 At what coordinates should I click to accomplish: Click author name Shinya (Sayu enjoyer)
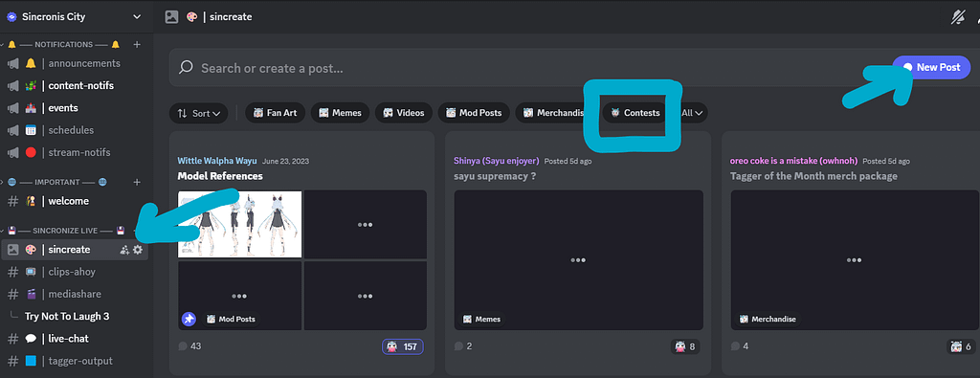click(497, 161)
